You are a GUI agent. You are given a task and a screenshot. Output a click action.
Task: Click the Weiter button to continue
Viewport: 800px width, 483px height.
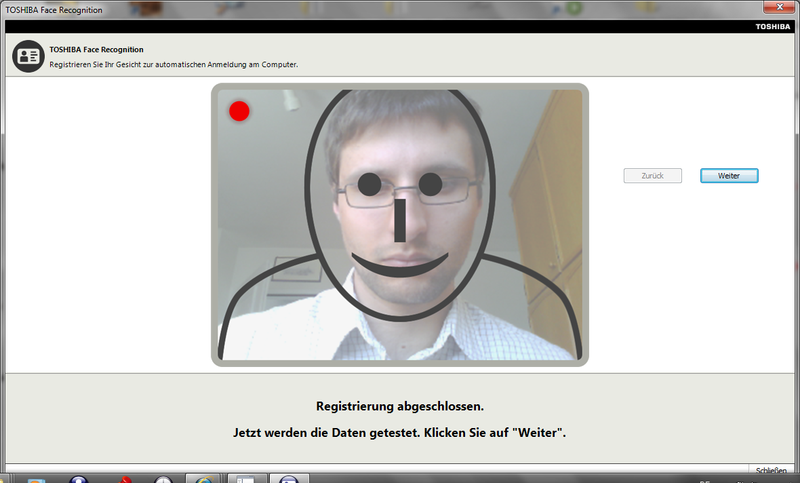click(x=729, y=175)
